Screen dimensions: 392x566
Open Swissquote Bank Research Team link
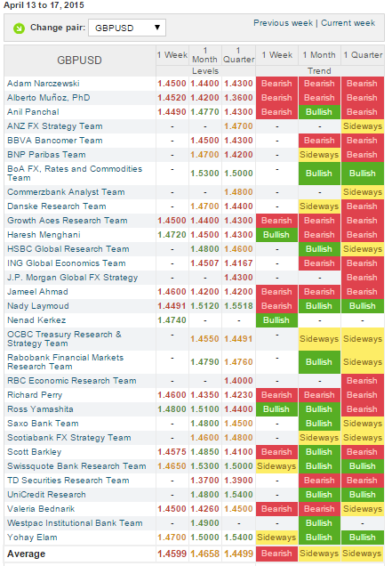pyautogui.click(x=76, y=466)
